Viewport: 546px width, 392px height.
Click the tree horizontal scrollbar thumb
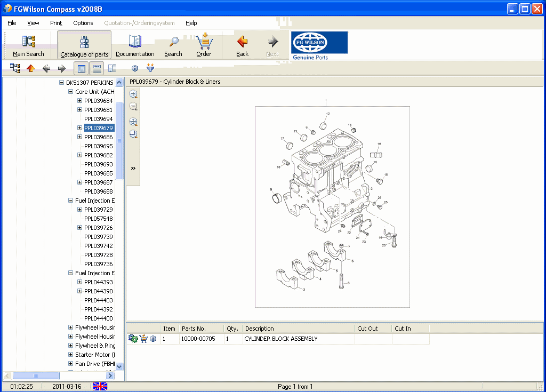click(x=36, y=375)
